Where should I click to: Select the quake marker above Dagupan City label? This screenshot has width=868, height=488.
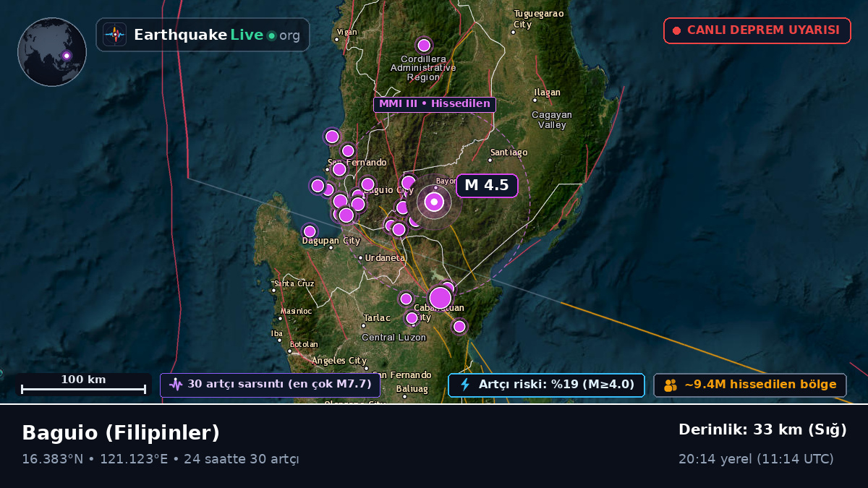click(310, 231)
